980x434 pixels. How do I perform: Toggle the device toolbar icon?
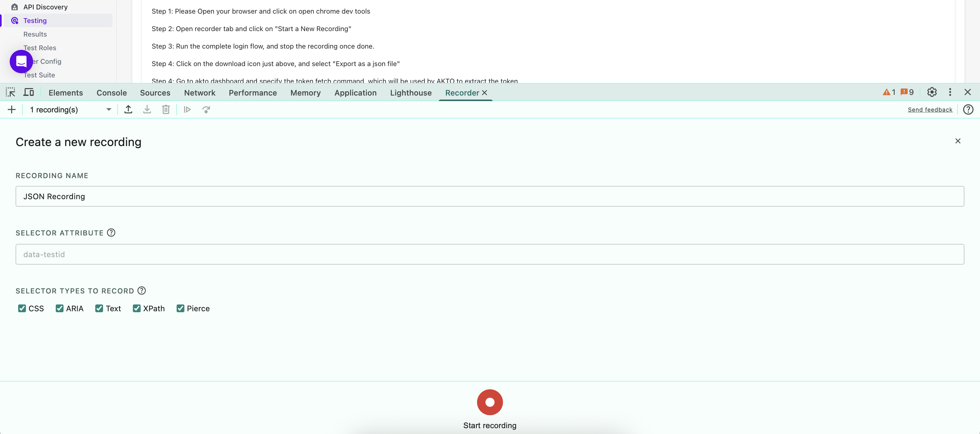29,92
